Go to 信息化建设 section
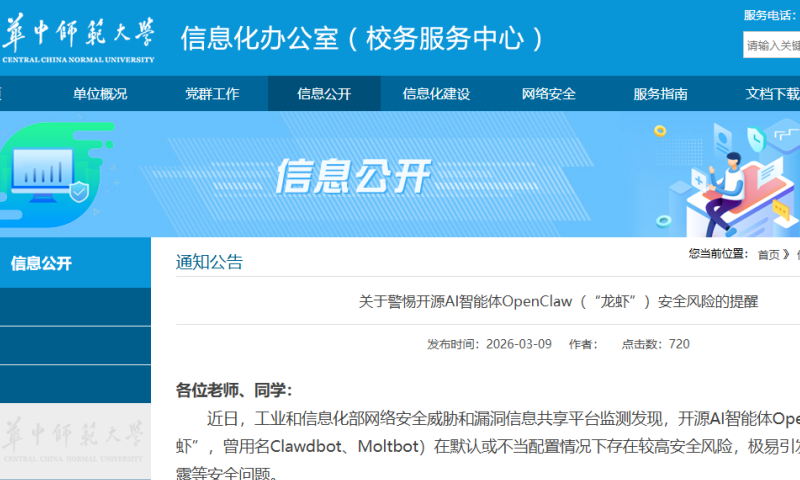 pyautogui.click(x=436, y=94)
